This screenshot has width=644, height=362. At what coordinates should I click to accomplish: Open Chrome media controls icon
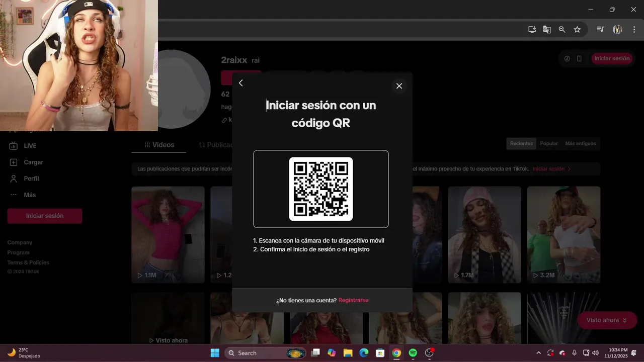coord(600,30)
